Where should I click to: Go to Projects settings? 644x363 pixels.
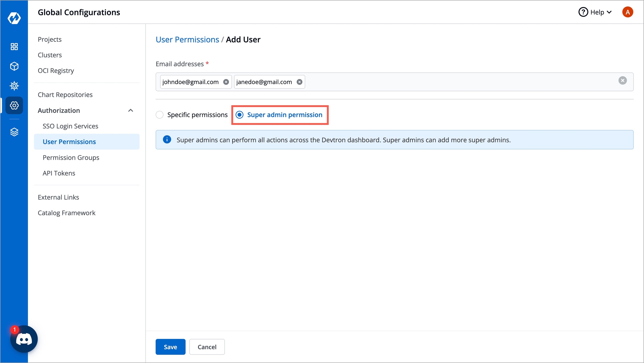pyautogui.click(x=50, y=39)
